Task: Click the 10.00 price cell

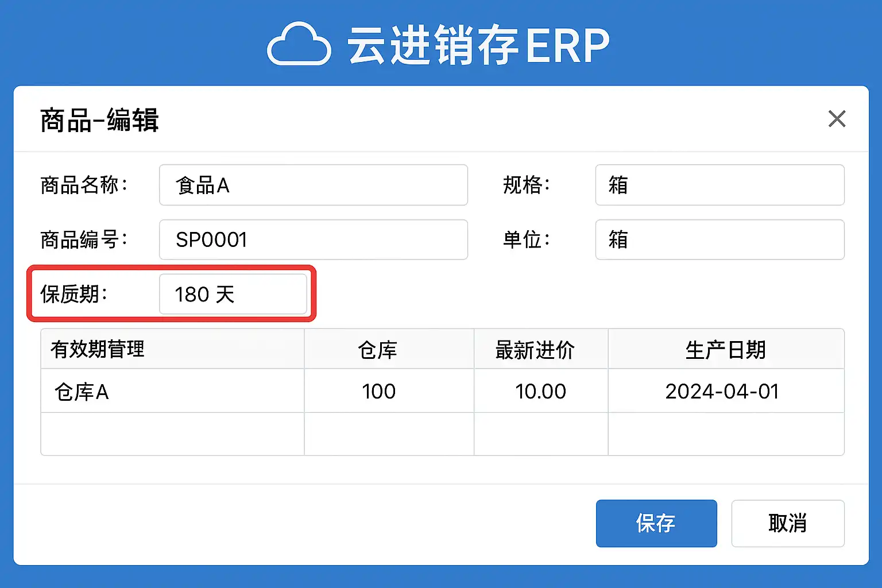Action: pos(540,391)
